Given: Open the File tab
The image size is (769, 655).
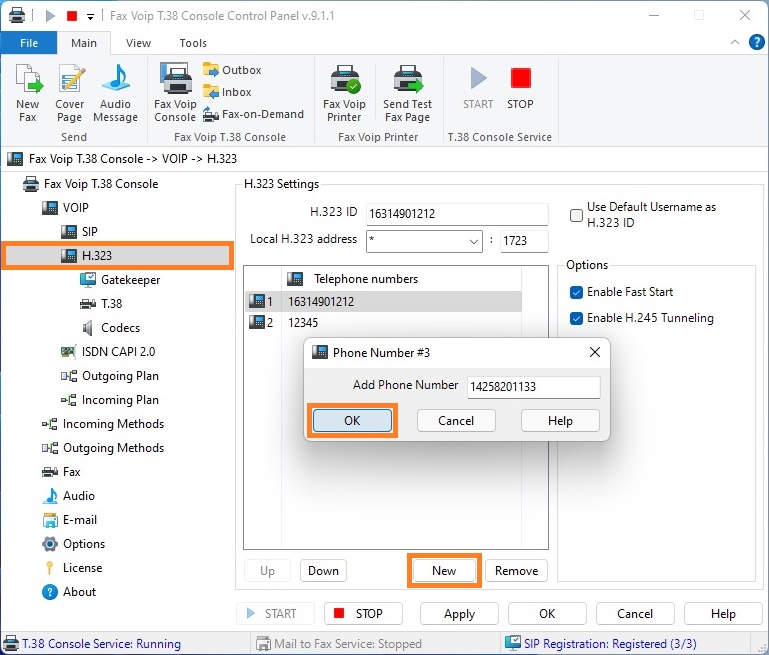Looking at the screenshot, I should click(x=29, y=43).
